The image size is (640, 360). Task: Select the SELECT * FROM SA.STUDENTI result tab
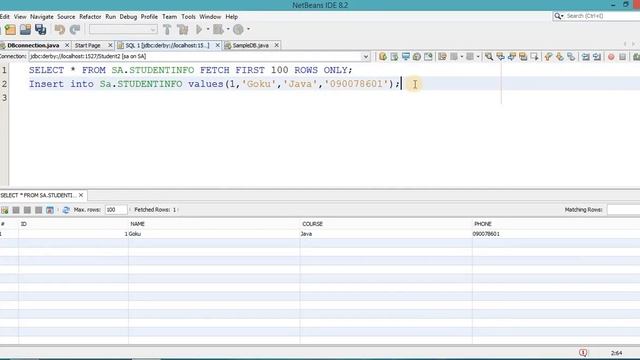click(38, 196)
